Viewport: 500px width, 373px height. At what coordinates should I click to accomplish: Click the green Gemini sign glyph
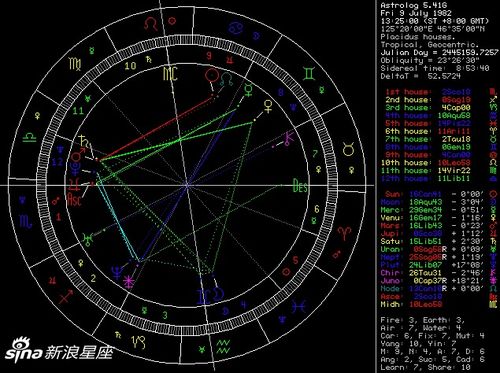click(309, 74)
